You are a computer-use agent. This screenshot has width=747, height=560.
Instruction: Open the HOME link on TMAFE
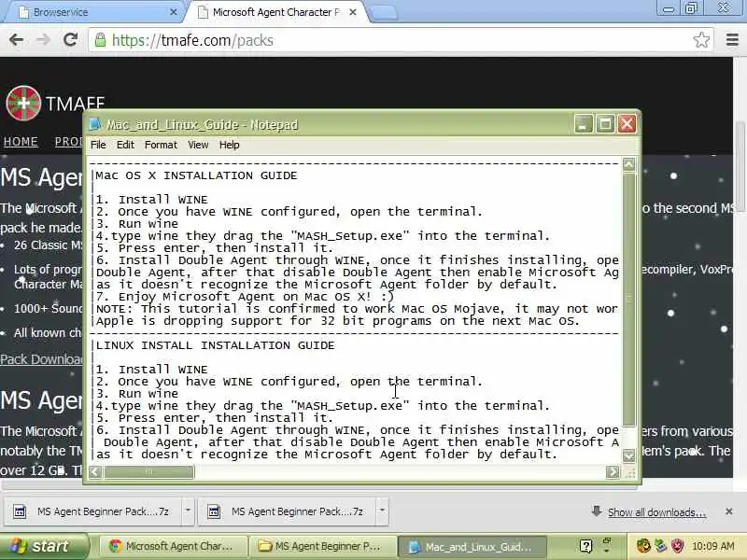click(21, 142)
